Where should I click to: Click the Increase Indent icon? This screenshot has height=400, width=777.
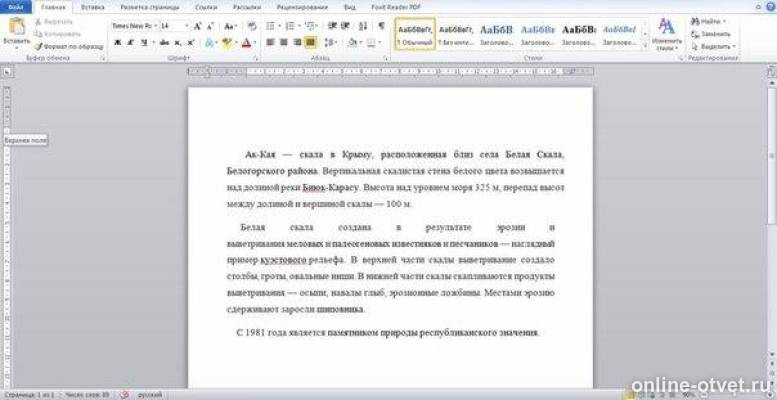pos(345,26)
